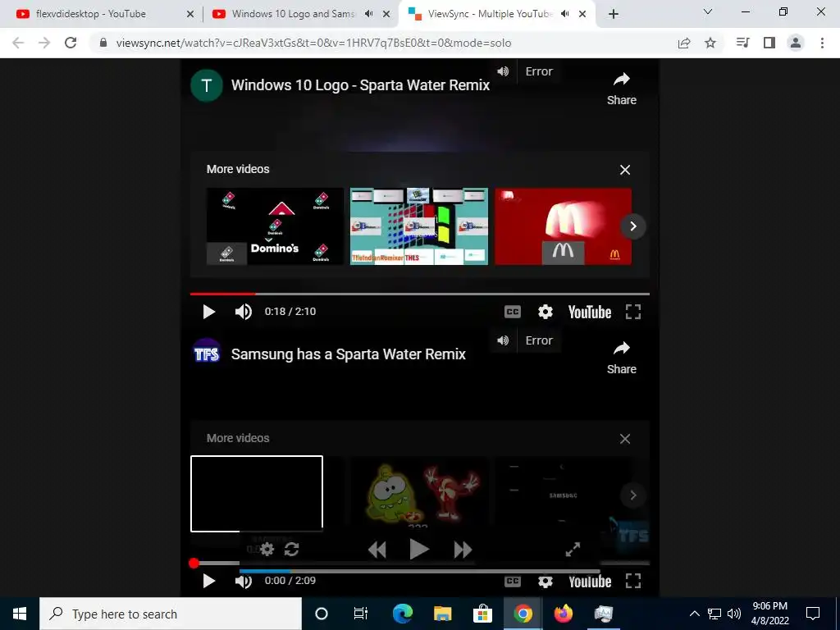840x630 pixels.
Task: Play the Samsung Sparta Water Remix video
Action: pyautogui.click(x=209, y=581)
